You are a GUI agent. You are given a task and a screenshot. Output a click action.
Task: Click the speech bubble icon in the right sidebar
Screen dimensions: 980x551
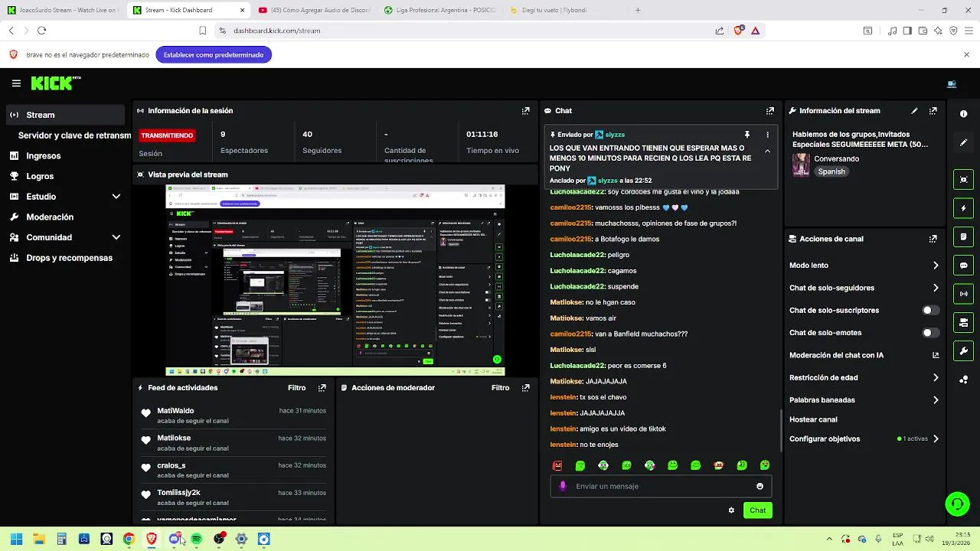(963, 266)
